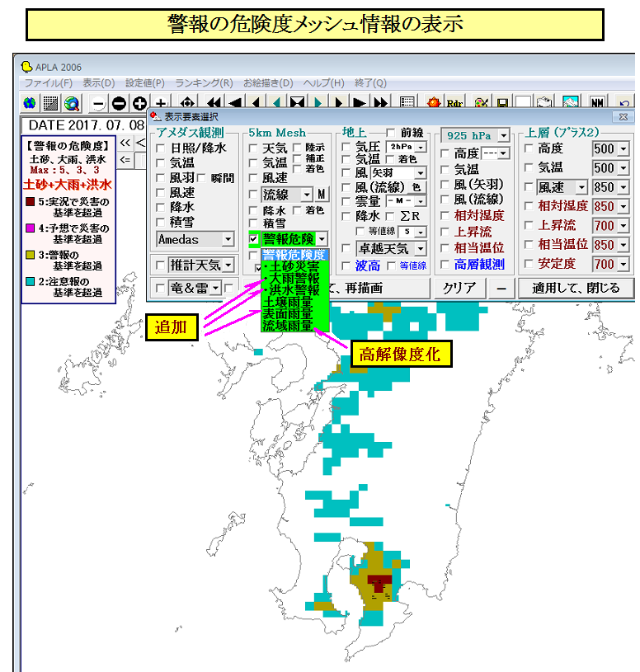Click the blank white square toolbar icon
This screenshot has width=640, height=672.
point(523,102)
